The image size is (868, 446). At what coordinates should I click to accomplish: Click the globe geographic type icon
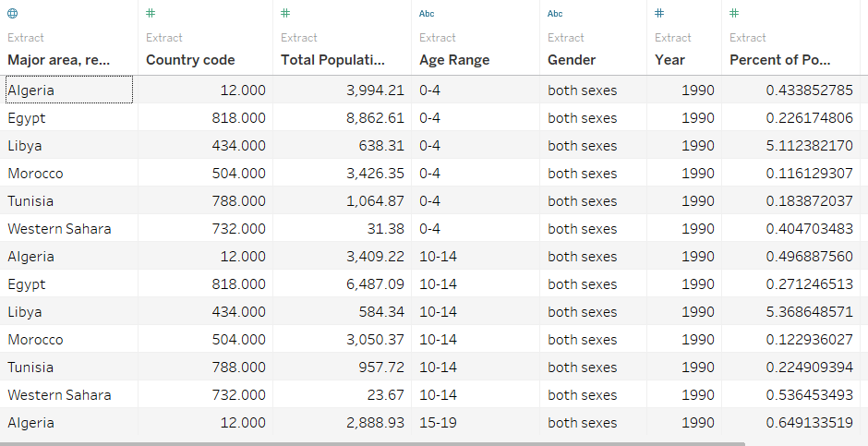[x=12, y=14]
